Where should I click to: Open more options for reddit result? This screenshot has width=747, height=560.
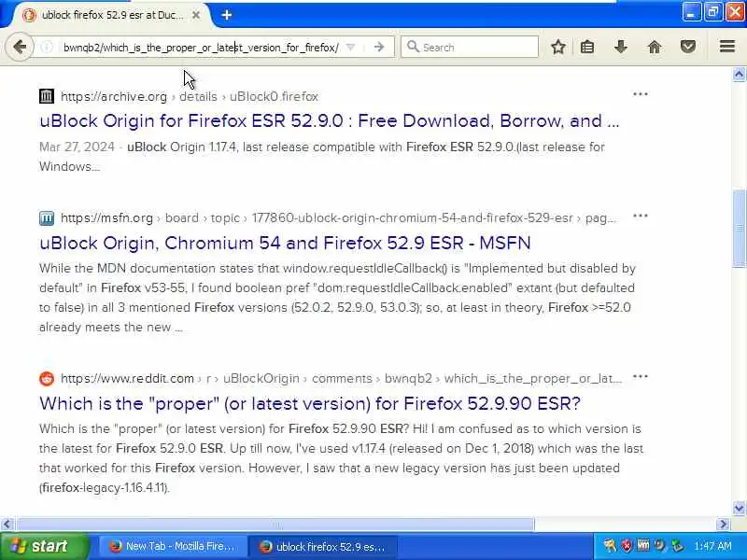[x=641, y=376]
